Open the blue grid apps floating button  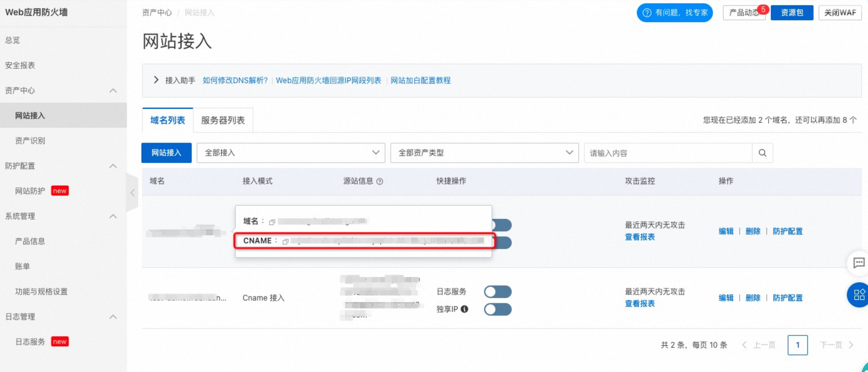(x=858, y=294)
